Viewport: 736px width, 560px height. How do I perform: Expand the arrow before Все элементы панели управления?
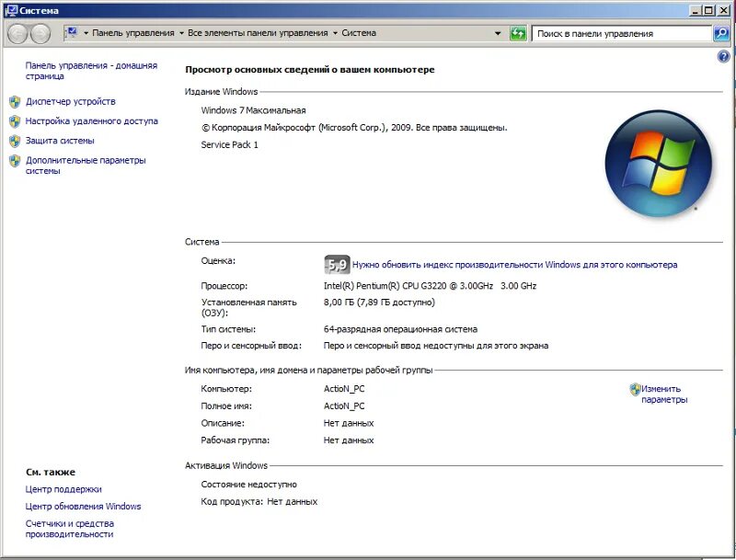click(x=181, y=33)
